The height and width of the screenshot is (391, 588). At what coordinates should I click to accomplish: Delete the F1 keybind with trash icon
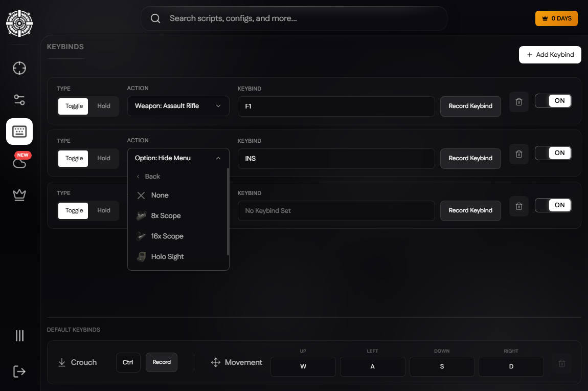(x=519, y=102)
